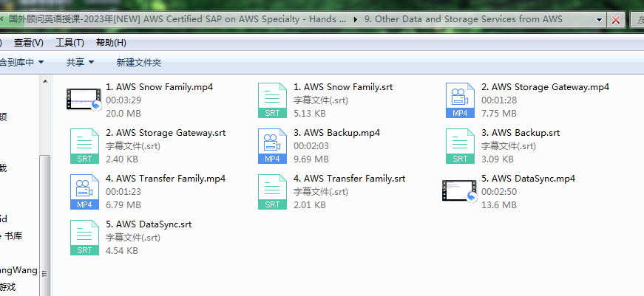Open the 包含到库中 dropdown in the toolbar

21,62
